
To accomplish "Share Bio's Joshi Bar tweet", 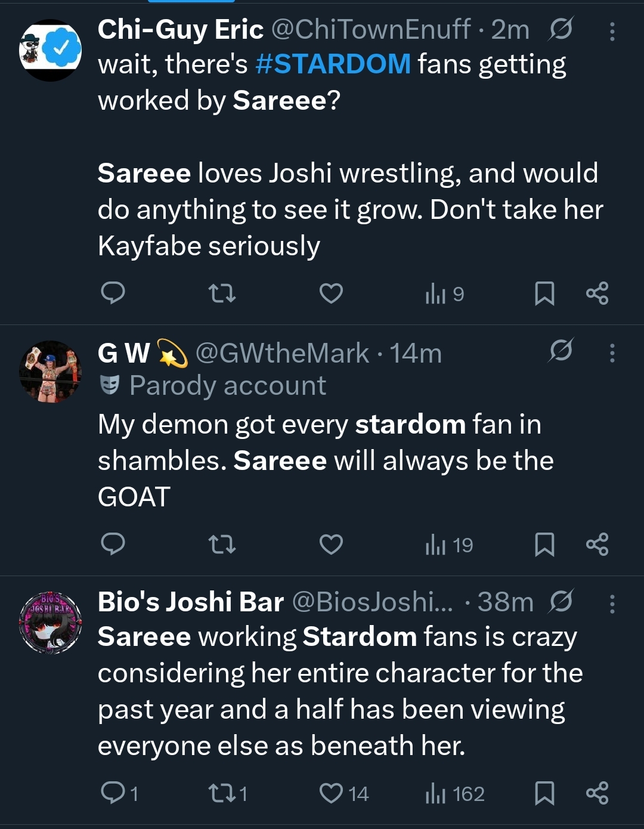I will pyautogui.click(x=597, y=794).
